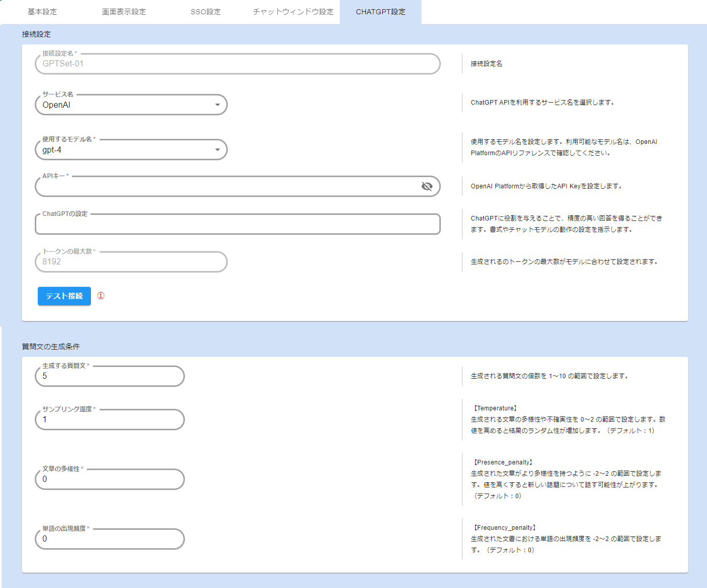707x588 pixels.
Task: Click the トークンの最大数 field showing 8192
Action: coord(131,262)
